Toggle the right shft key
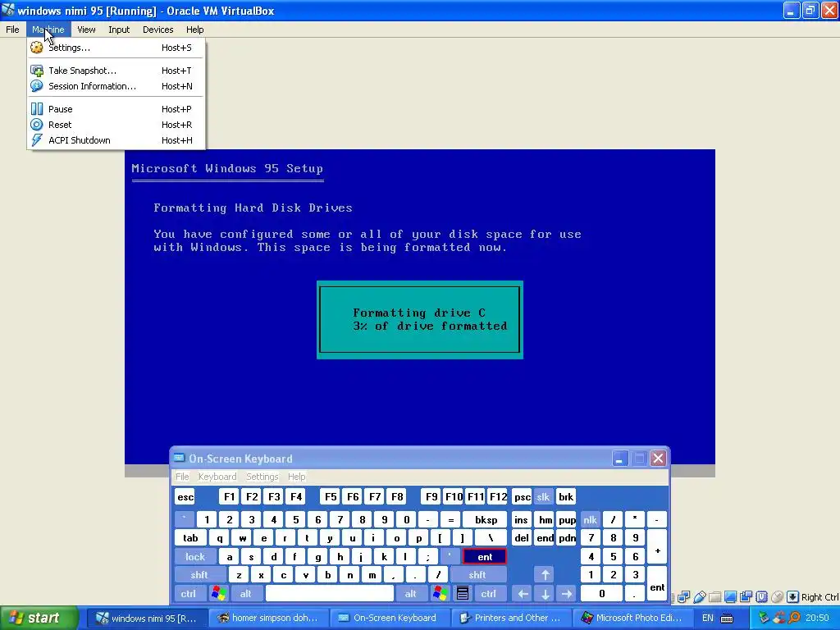This screenshot has width=840, height=630. pyautogui.click(x=477, y=575)
